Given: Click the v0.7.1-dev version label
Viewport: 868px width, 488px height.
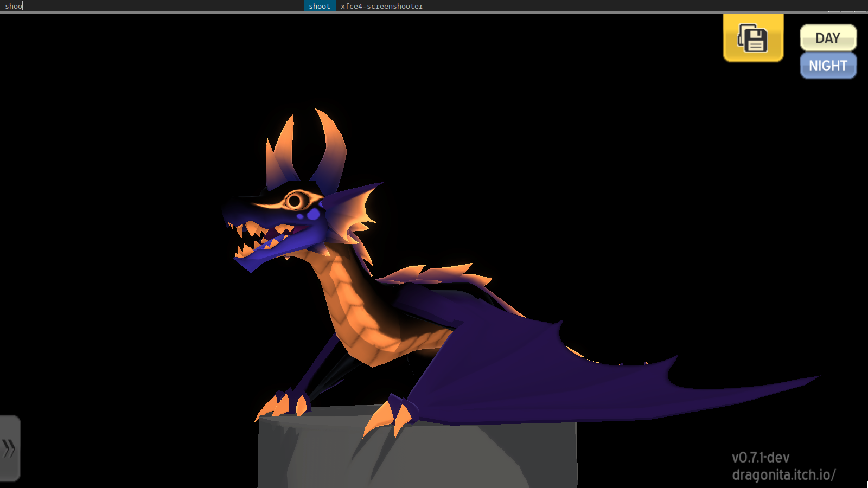Looking at the screenshot, I should [761, 457].
